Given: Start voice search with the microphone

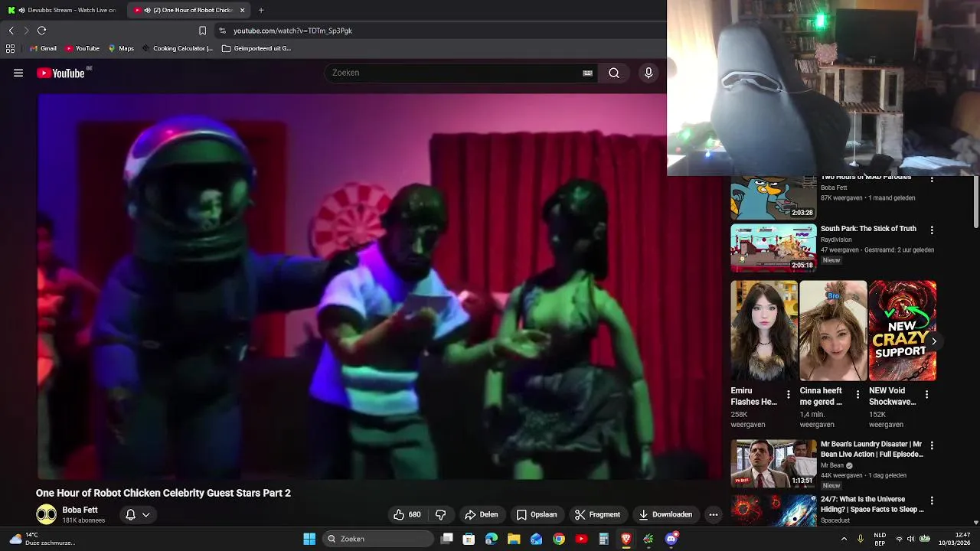Looking at the screenshot, I should [648, 73].
